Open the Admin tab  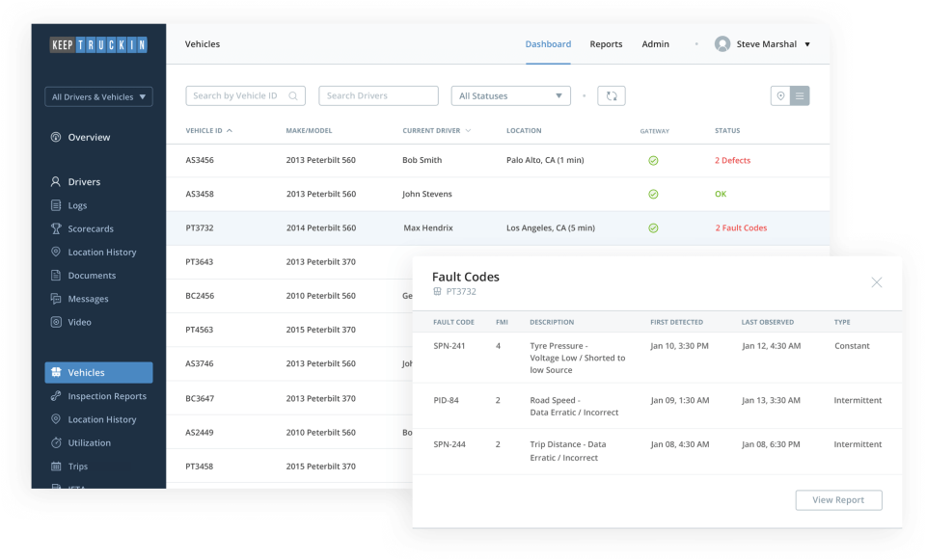(x=656, y=44)
